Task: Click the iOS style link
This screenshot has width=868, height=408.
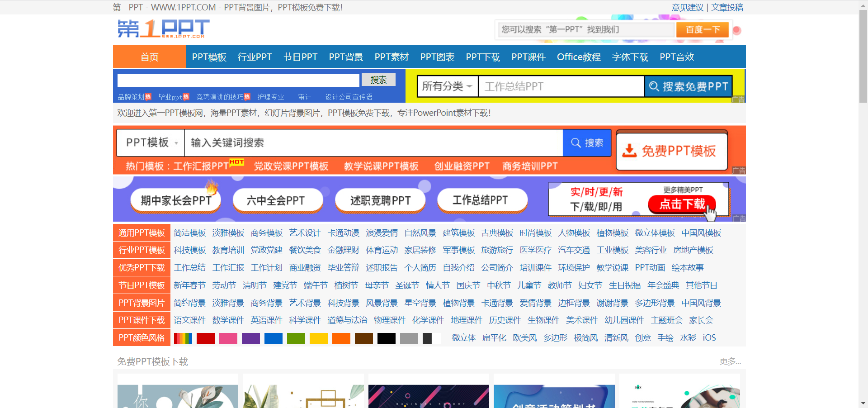Action: 709,338
